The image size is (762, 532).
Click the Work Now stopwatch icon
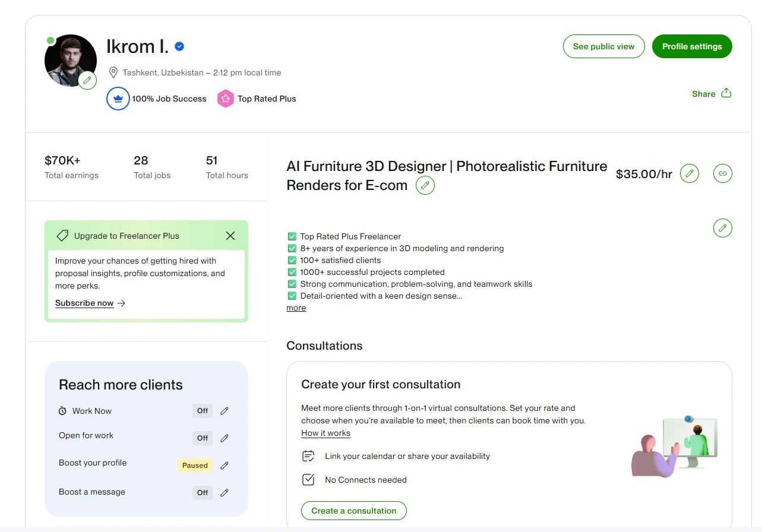coord(62,411)
